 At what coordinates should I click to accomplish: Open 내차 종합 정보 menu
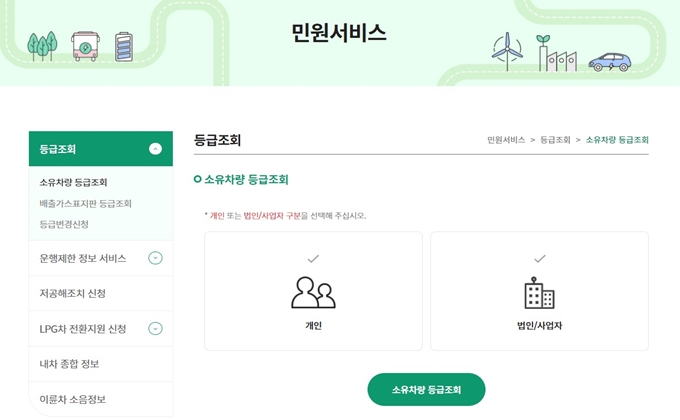coord(69,364)
